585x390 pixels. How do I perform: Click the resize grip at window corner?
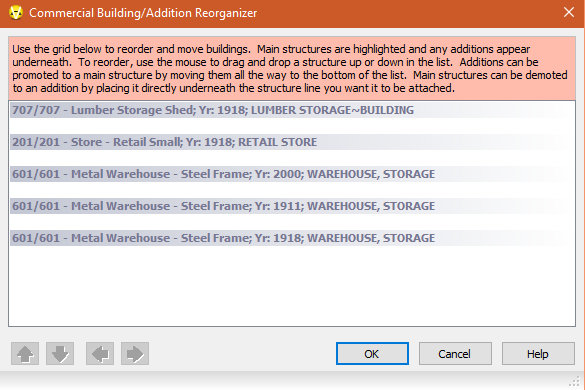(574, 381)
